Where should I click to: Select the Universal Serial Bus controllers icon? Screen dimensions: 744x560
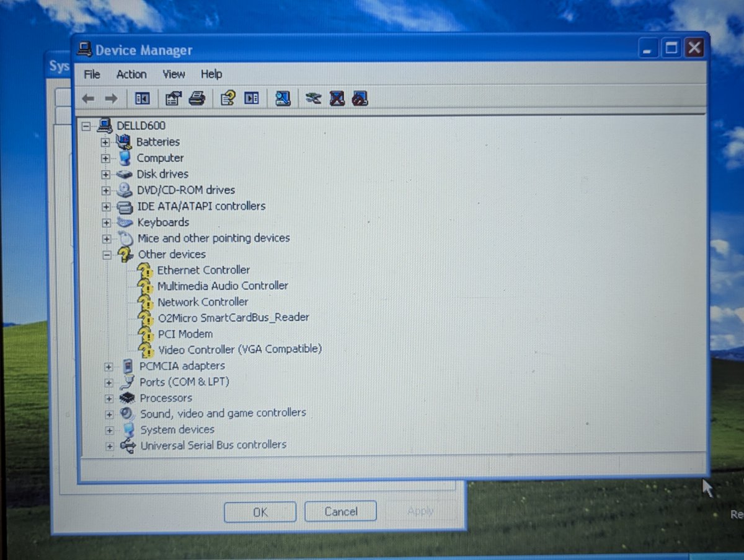coord(128,445)
